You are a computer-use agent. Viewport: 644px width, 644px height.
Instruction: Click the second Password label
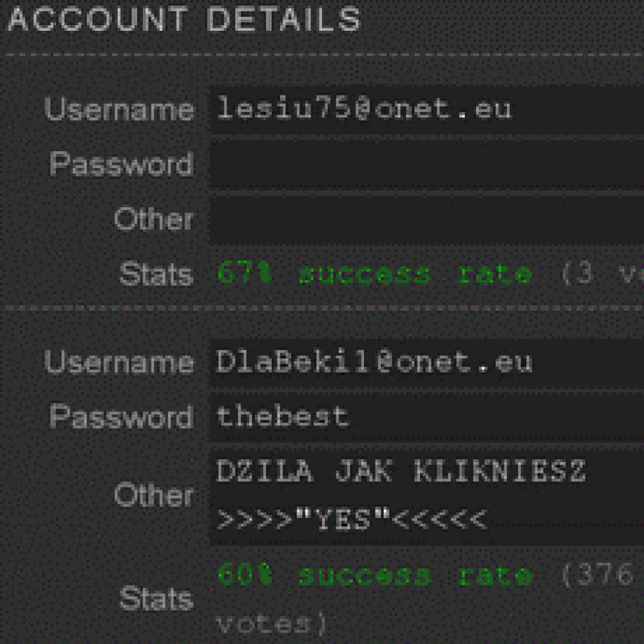[x=121, y=418]
